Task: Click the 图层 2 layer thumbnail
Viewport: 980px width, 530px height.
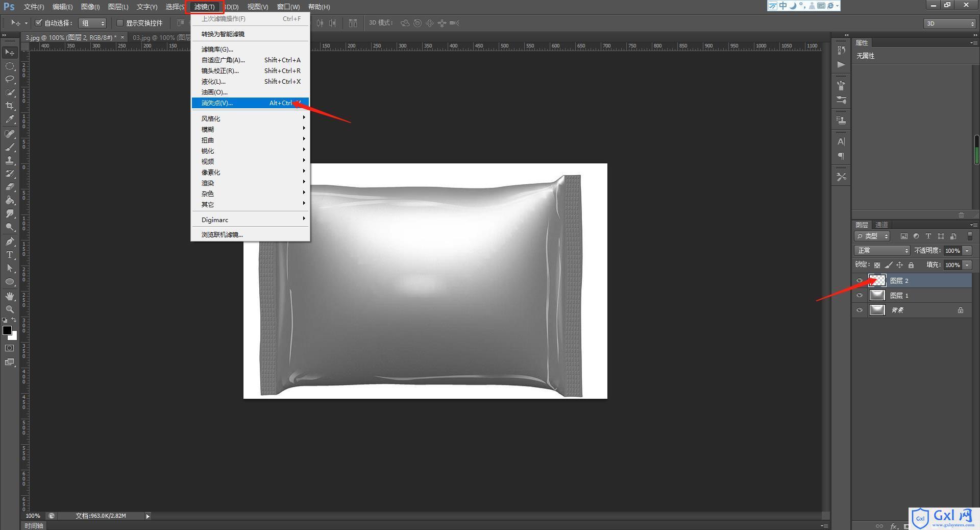Action: coord(877,280)
